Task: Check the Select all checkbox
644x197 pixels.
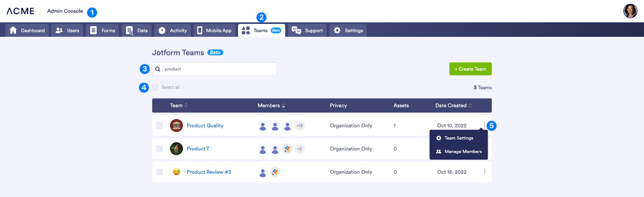Action: [155, 87]
